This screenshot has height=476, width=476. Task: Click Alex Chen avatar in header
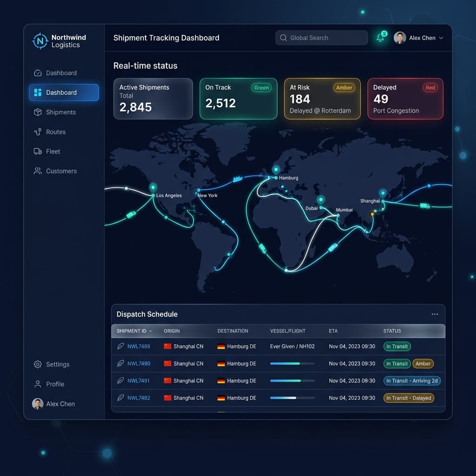tap(400, 38)
